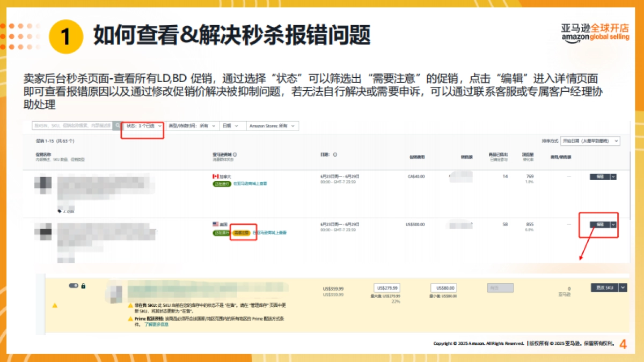Click 在亚马逊商城上查看 link on the Canada row
The height and width of the screenshot is (362, 644).
pos(250,183)
